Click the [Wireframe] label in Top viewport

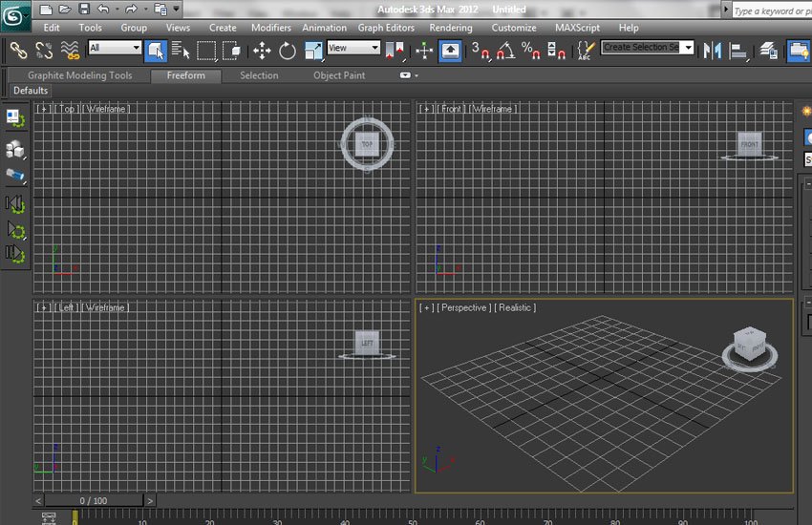coord(106,109)
